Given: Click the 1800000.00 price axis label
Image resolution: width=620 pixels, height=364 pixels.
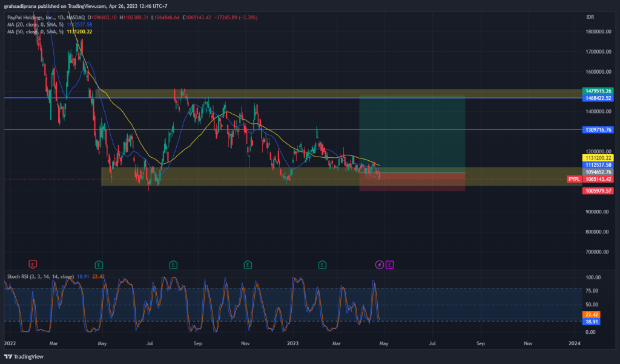Looking at the screenshot, I should point(598,31).
